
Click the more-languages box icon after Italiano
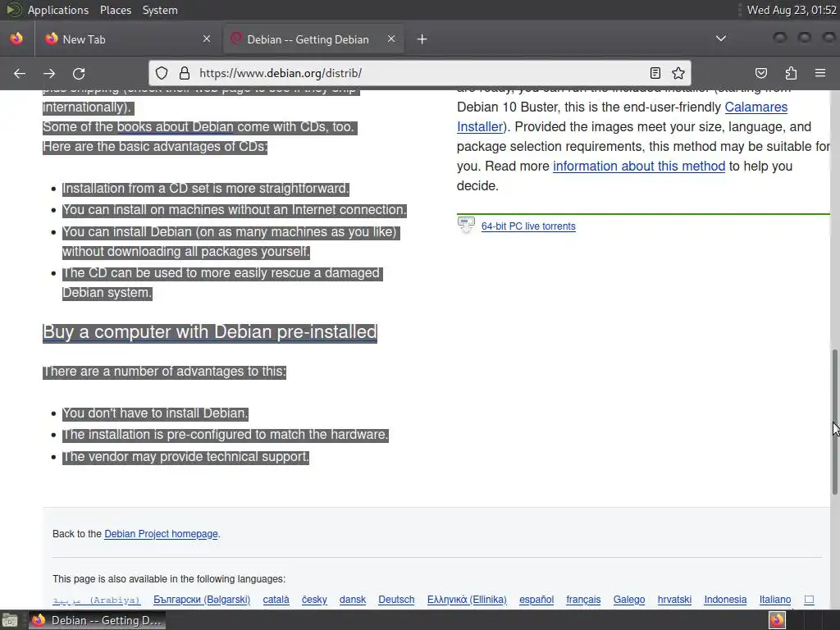tap(809, 600)
